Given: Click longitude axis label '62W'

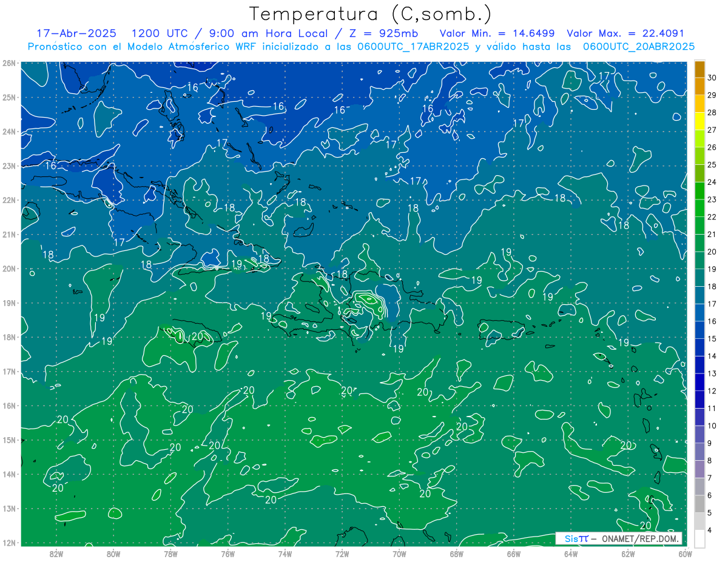Looking at the screenshot, I should [628, 554].
